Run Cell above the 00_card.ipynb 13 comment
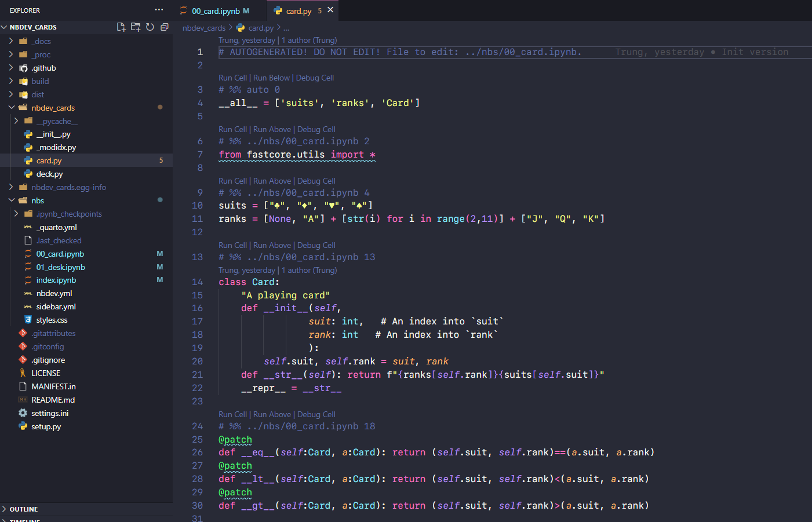 click(232, 245)
